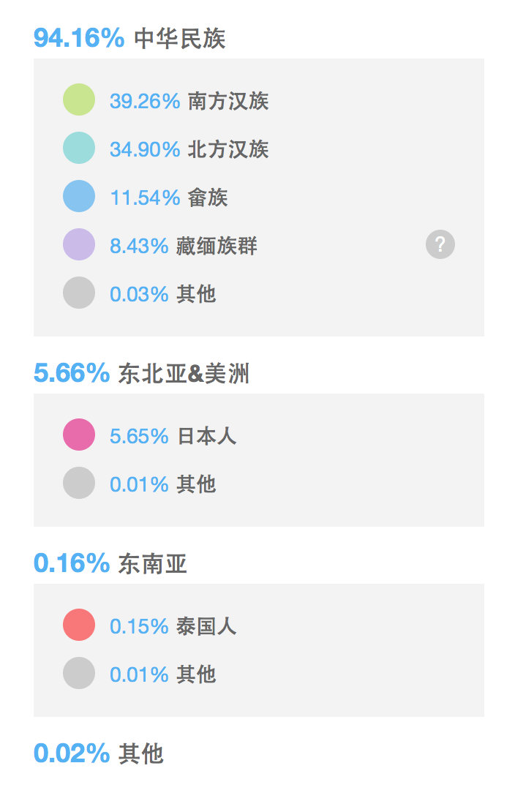This screenshot has width=515, height=812.
Task: Click the purple 藏缅族群 color circle
Action: point(79,244)
